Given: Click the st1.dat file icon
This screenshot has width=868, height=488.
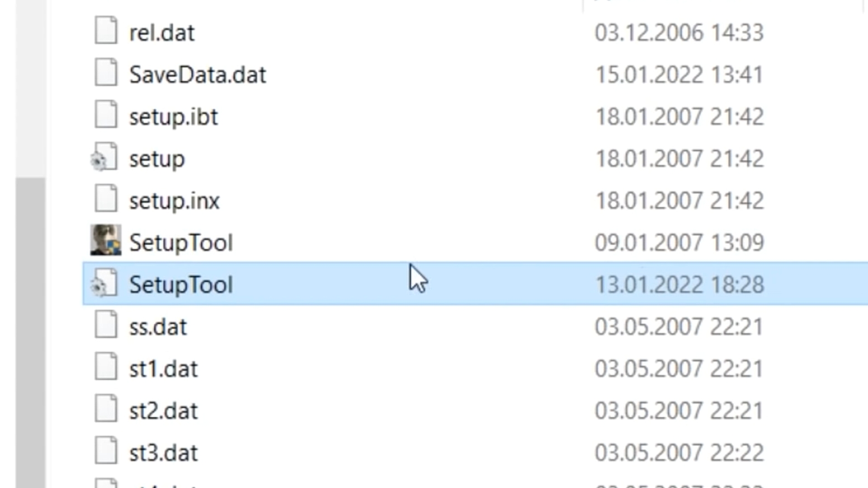Looking at the screenshot, I should coord(106,367).
